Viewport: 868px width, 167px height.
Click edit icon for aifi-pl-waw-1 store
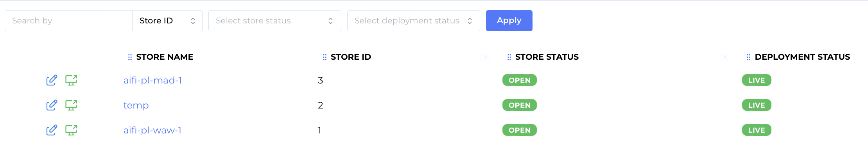pos(52,130)
